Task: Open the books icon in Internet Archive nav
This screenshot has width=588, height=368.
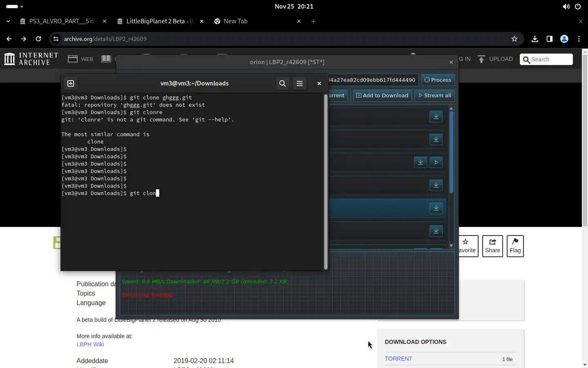Action: click(106, 59)
